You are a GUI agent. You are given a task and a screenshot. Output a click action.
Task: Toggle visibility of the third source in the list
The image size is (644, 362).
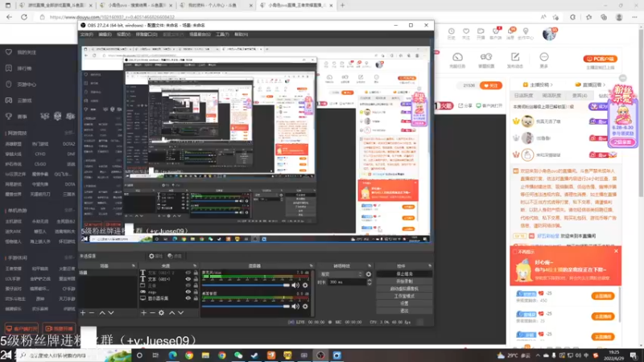tap(188, 286)
